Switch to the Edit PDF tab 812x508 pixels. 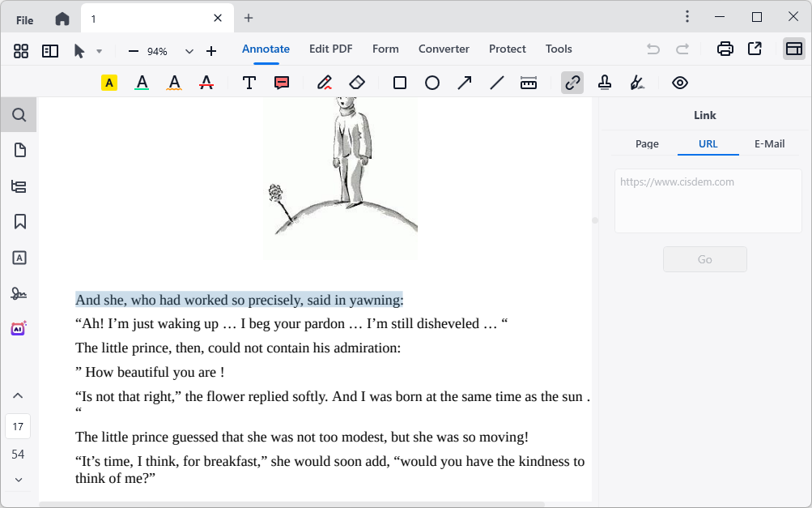(x=330, y=49)
